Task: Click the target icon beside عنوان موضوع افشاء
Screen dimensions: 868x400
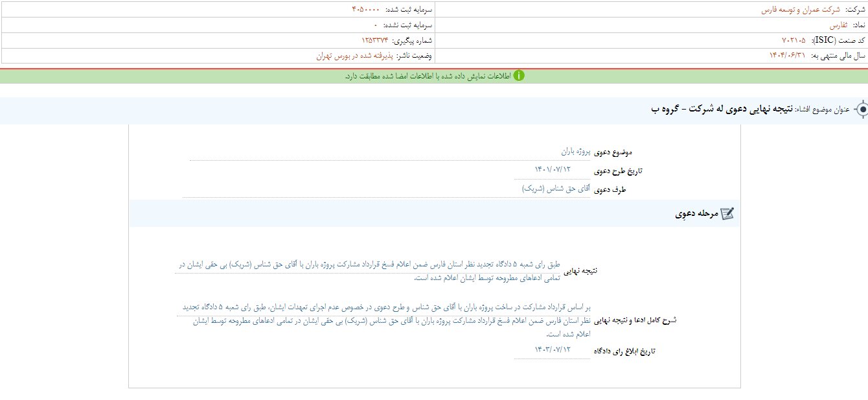Action: (861, 110)
